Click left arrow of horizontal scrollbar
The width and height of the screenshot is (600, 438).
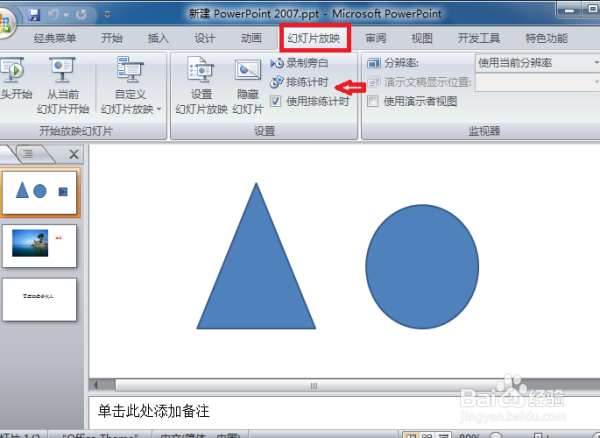[96, 385]
